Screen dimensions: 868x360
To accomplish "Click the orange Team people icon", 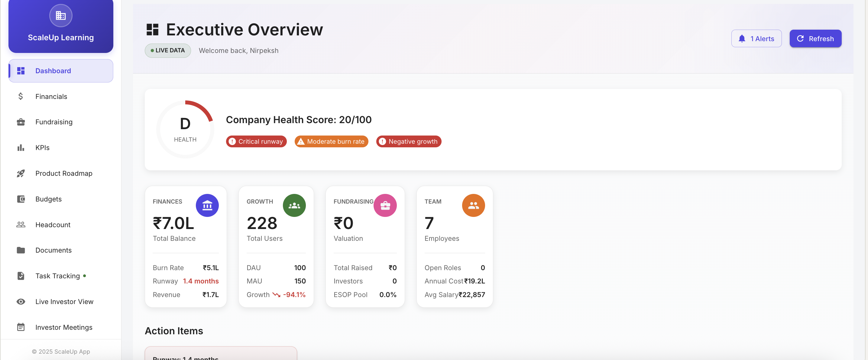I will [x=473, y=205].
